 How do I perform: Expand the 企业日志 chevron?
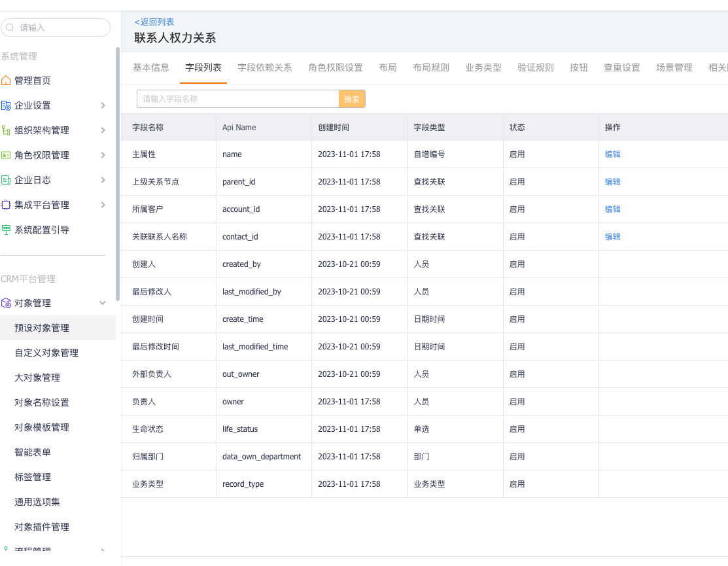click(103, 180)
